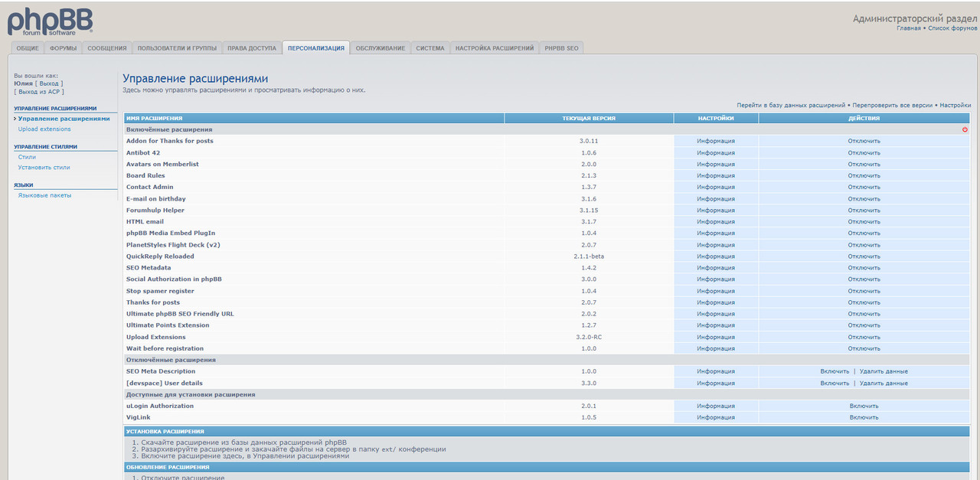Enable the SEO Meta Description extension
Viewport: 980px width, 480px height.
(x=835, y=371)
